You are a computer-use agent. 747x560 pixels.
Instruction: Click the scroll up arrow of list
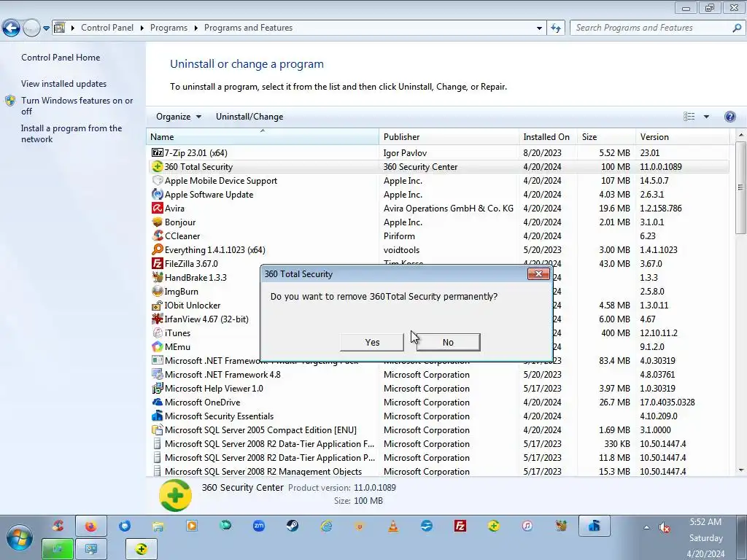coord(741,136)
